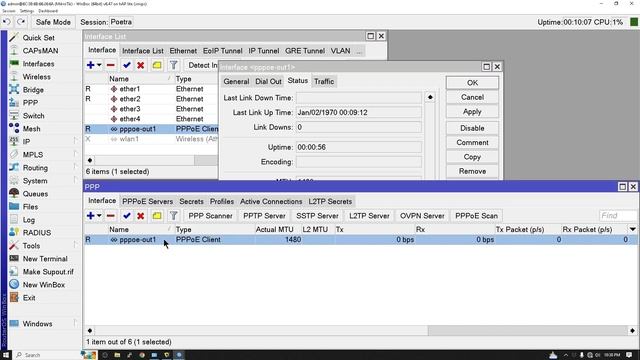Click horizontal scrollbar in PPP window

pos(361,331)
